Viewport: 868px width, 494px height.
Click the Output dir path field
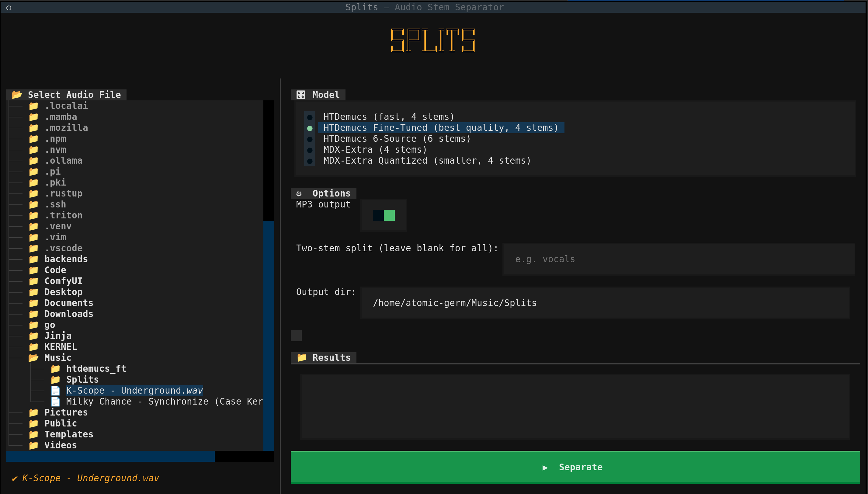click(x=604, y=303)
